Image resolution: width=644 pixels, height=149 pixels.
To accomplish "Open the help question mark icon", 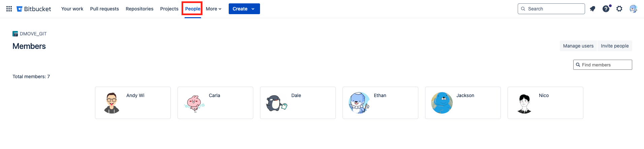I will 606,9.
